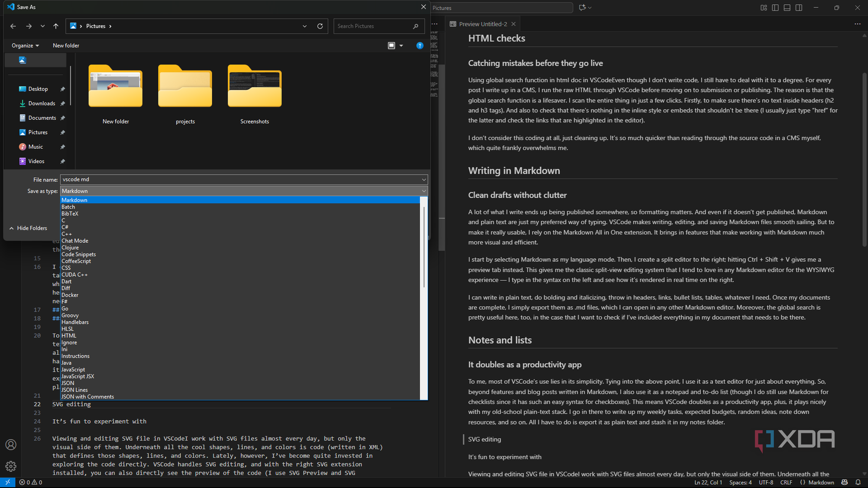Open the dialog Help icon

[x=420, y=46]
